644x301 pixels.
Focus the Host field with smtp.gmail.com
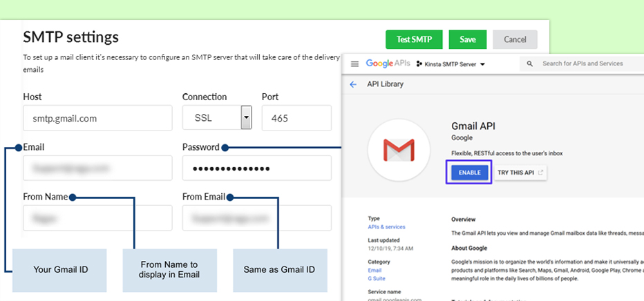[97, 118]
